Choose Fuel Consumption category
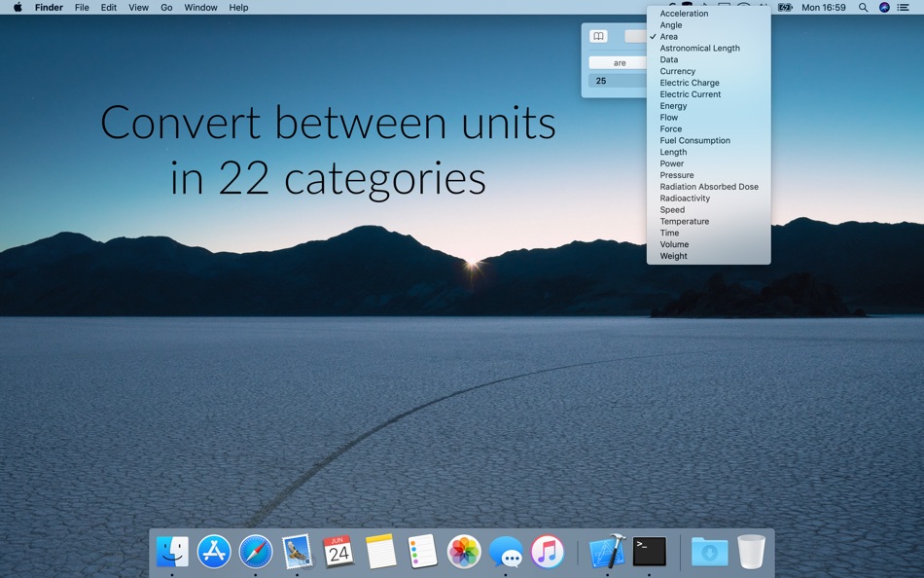This screenshot has height=578, width=924. click(x=694, y=141)
